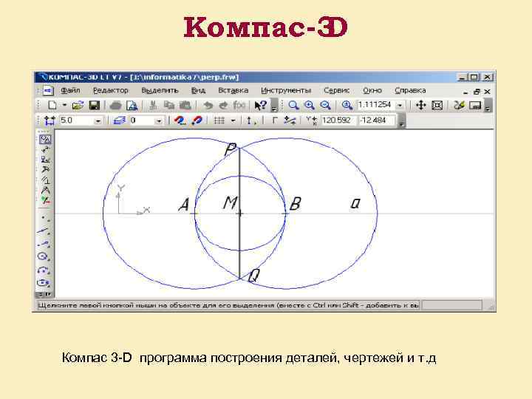Select the Point tool in left panel
This screenshot has width=532, height=399.
(44, 218)
